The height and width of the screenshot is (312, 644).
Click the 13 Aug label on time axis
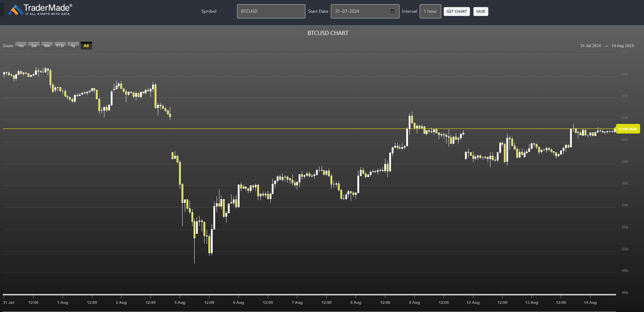coord(531,302)
